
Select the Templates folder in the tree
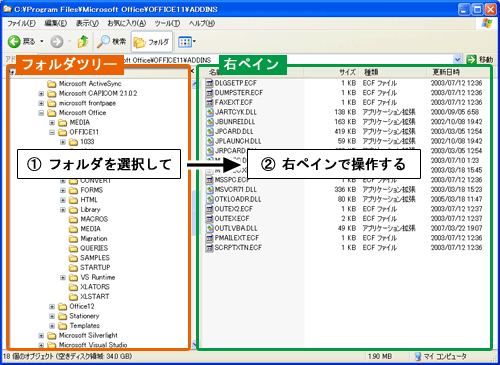pyautogui.click(x=79, y=326)
